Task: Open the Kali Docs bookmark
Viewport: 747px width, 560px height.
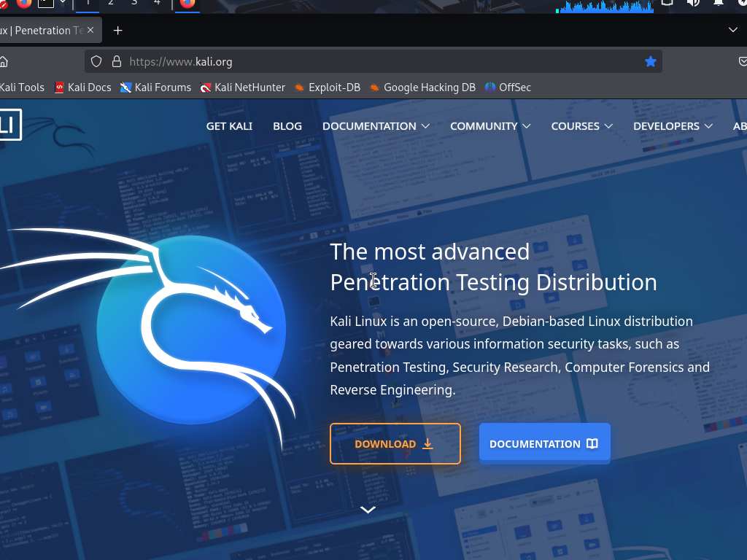Action: click(83, 87)
